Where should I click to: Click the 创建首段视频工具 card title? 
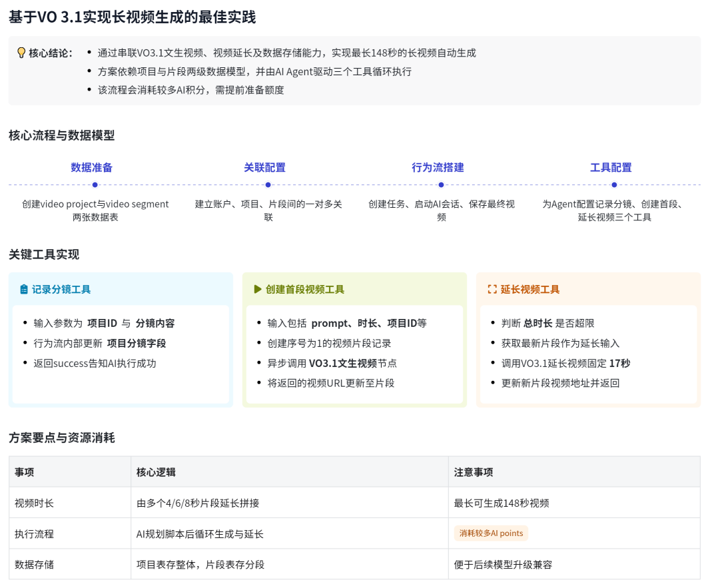pos(304,290)
